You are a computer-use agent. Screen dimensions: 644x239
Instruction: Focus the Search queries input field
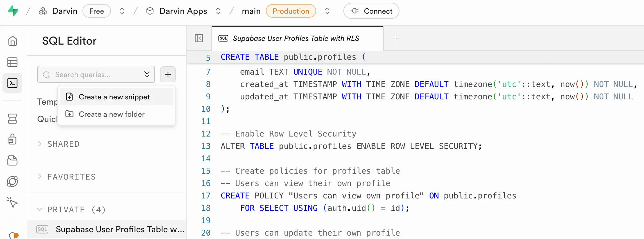point(96,74)
